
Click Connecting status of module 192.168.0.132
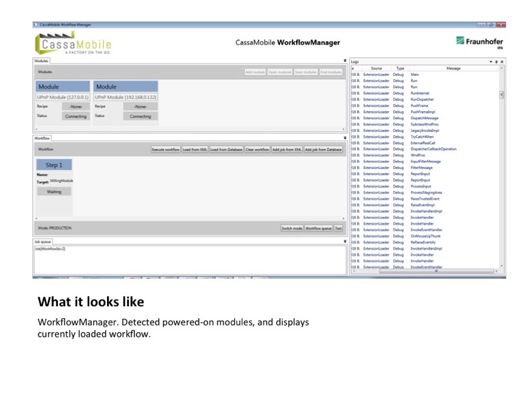tap(140, 116)
